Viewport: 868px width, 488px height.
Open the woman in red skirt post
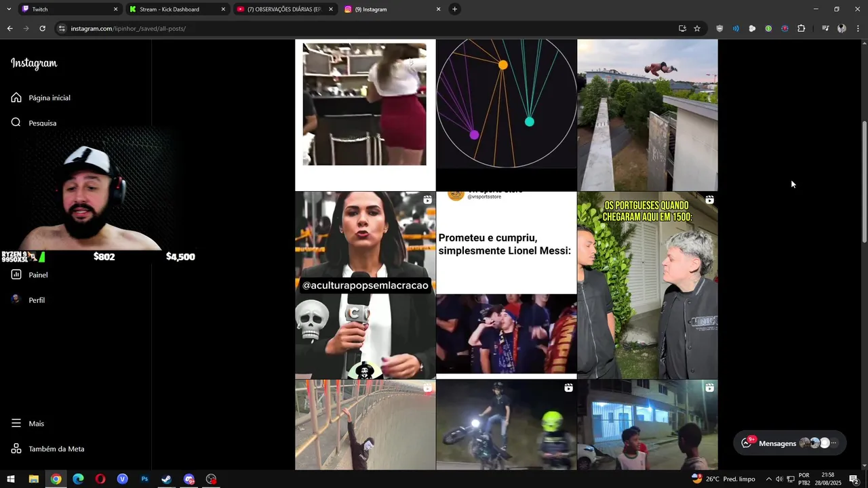[366, 115]
